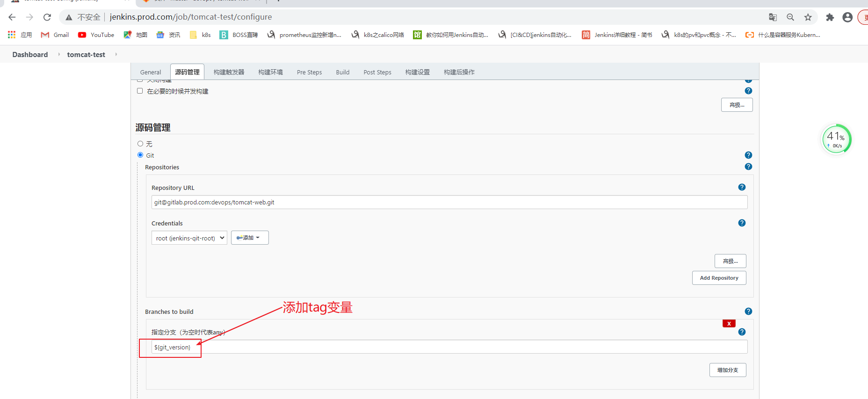Open the 什么是容器服务Kubern bookmark
This screenshot has height=399, width=868.
coord(782,35)
